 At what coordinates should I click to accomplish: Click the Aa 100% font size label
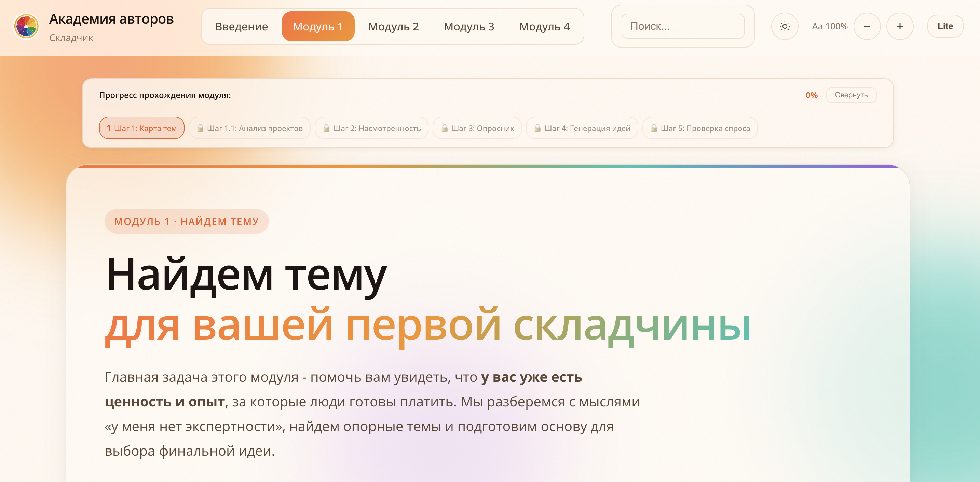[x=830, y=26]
